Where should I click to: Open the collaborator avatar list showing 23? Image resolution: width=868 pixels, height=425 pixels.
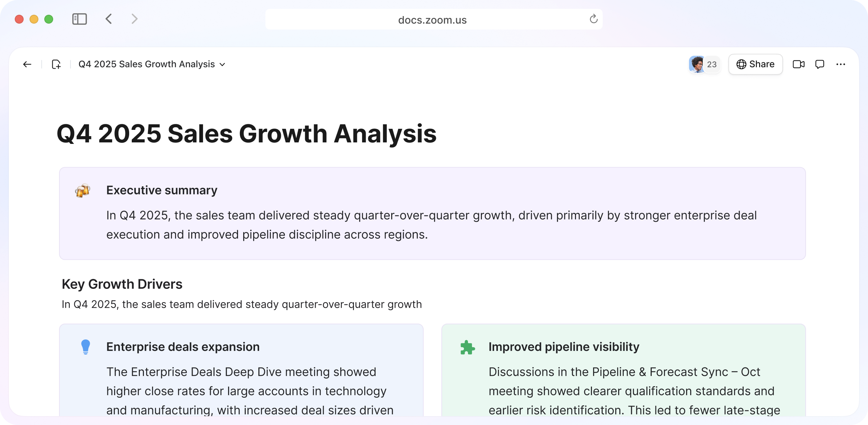pos(704,65)
